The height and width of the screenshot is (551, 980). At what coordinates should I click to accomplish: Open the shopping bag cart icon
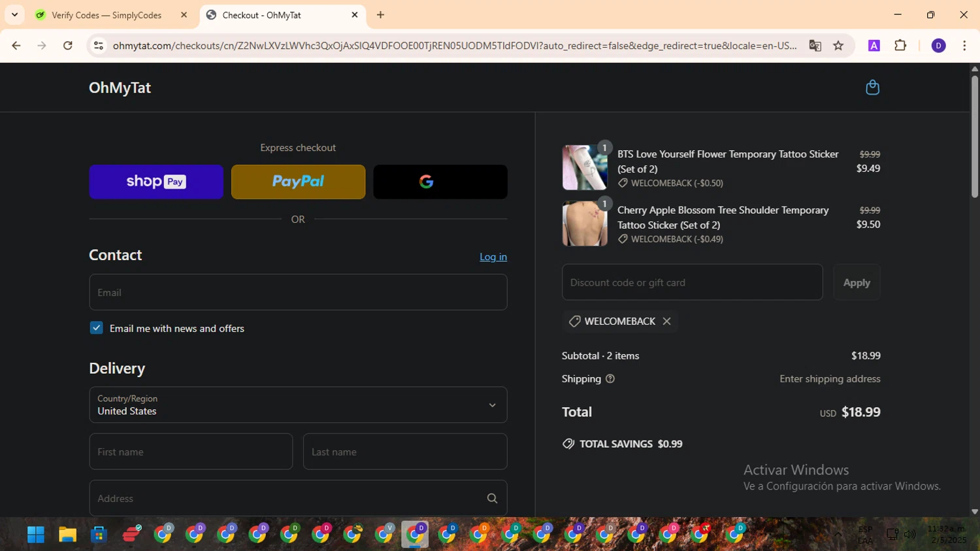click(872, 88)
